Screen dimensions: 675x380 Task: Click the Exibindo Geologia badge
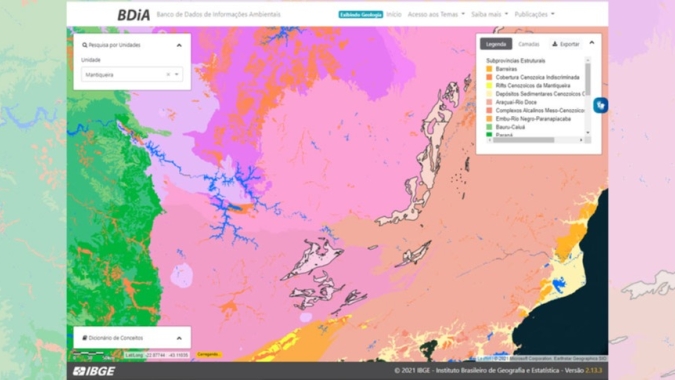[x=361, y=15]
